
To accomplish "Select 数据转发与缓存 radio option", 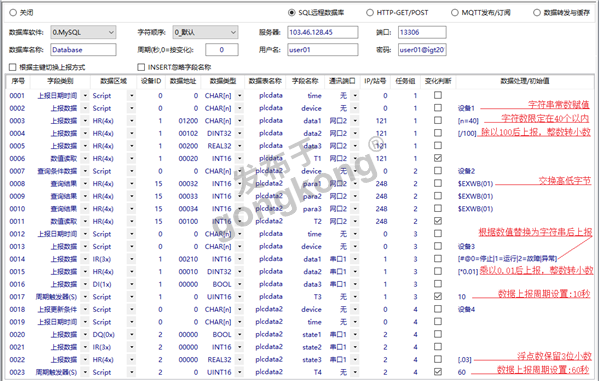I will pyautogui.click(x=537, y=13).
